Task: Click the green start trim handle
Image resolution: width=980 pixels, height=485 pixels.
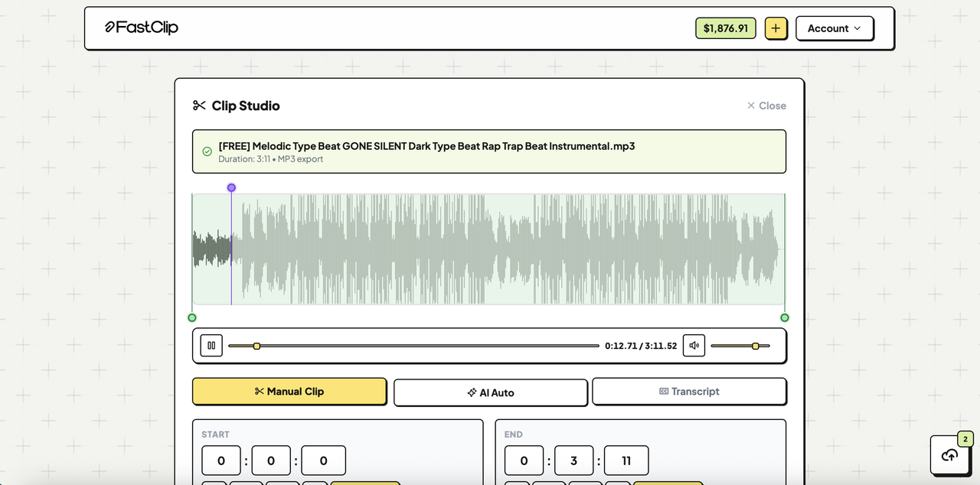Action: pyautogui.click(x=192, y=317)
